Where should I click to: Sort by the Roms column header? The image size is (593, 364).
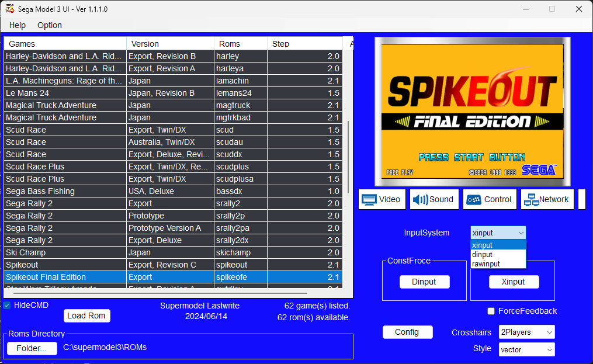pyautogui.click(x=241, y=43)
